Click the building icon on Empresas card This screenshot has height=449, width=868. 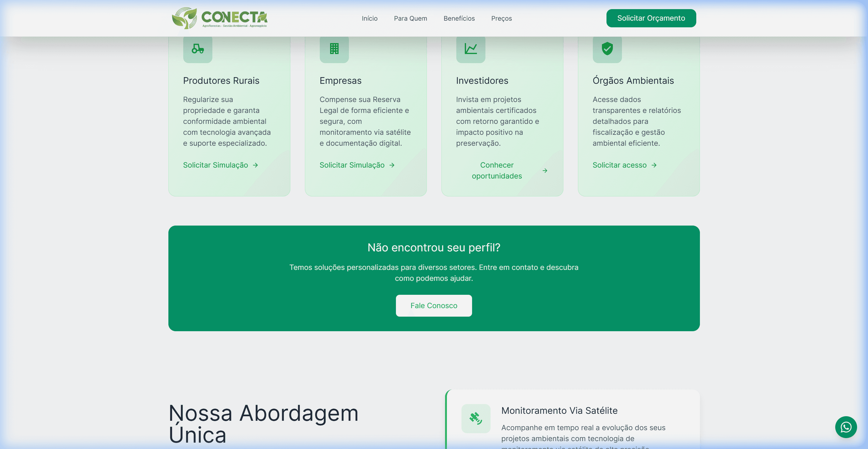(334, 49)
